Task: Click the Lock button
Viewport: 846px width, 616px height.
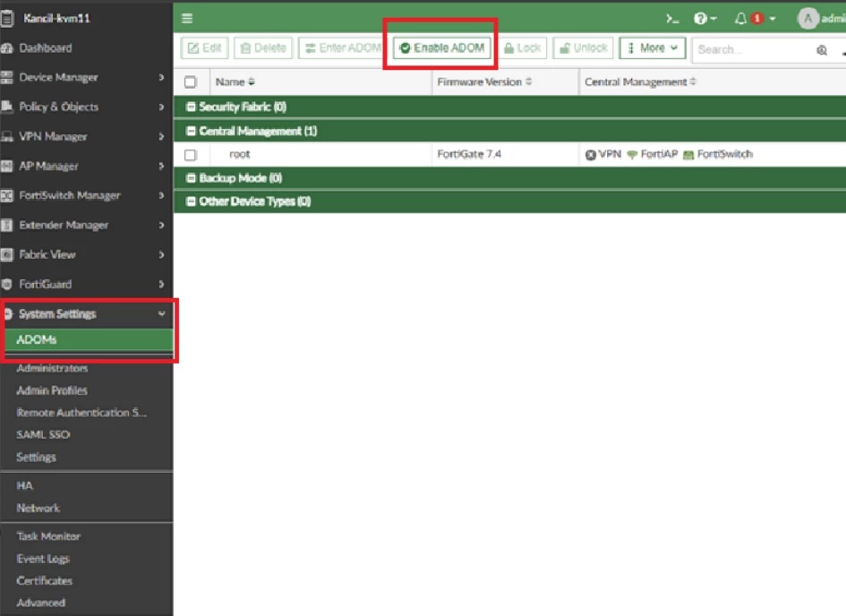Action: coord(522,48)
